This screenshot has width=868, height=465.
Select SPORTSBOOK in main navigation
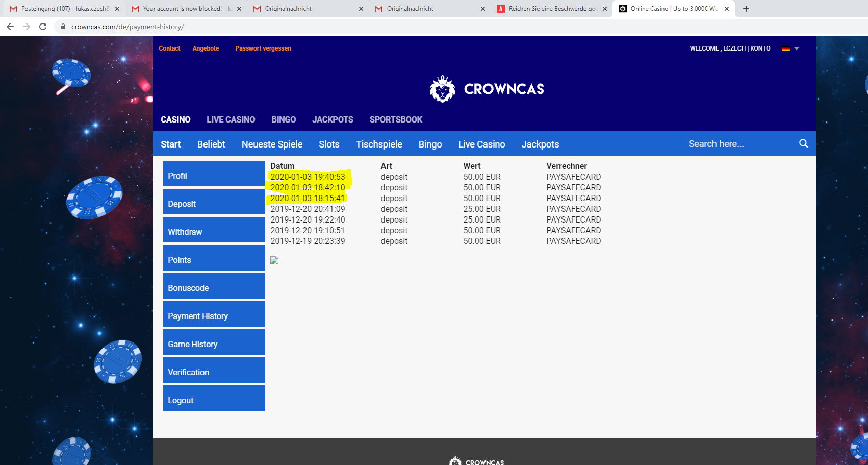click(x=396, y=119)
